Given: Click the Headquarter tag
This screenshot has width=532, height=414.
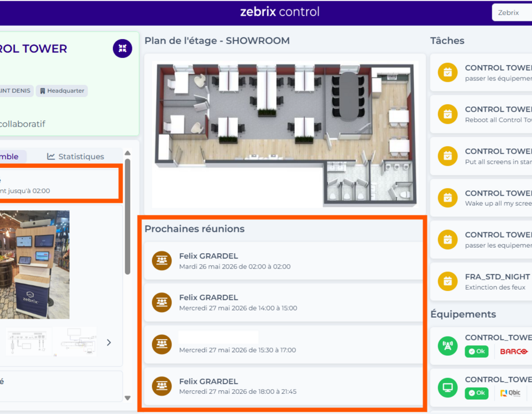Looking at the screenshot, I should pyautogui.click(x=61, y=90).
